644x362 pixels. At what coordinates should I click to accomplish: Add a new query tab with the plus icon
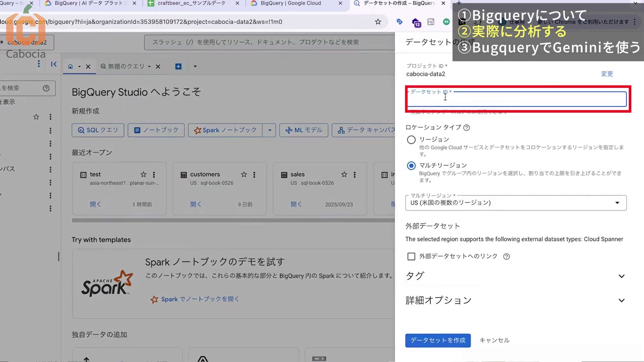[178, 66]
